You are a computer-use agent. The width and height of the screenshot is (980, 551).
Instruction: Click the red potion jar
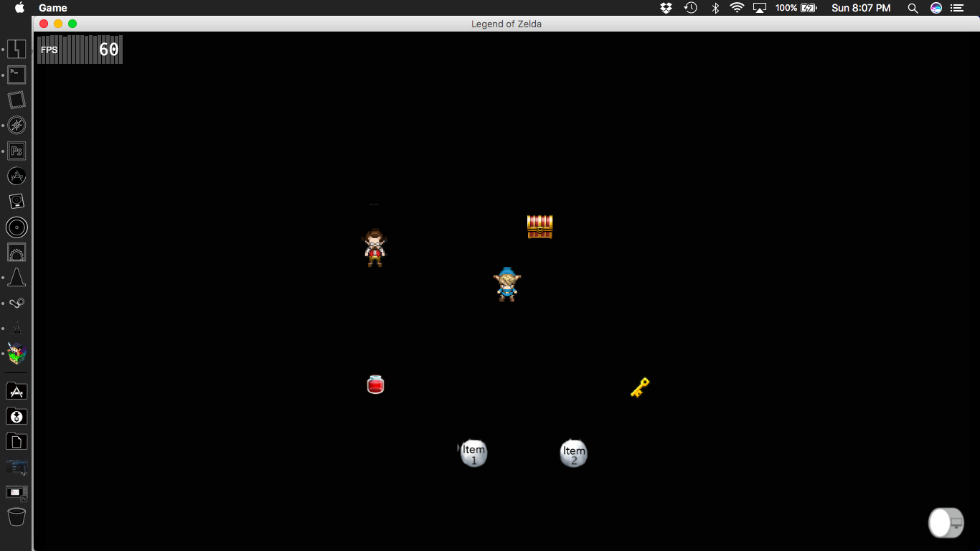point(375,385)
